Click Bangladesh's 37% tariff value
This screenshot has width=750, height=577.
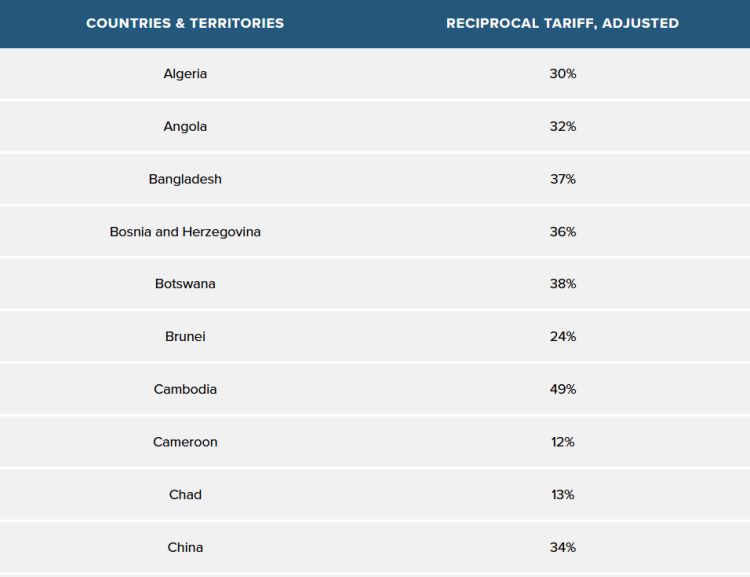click(x=562, y=179)
